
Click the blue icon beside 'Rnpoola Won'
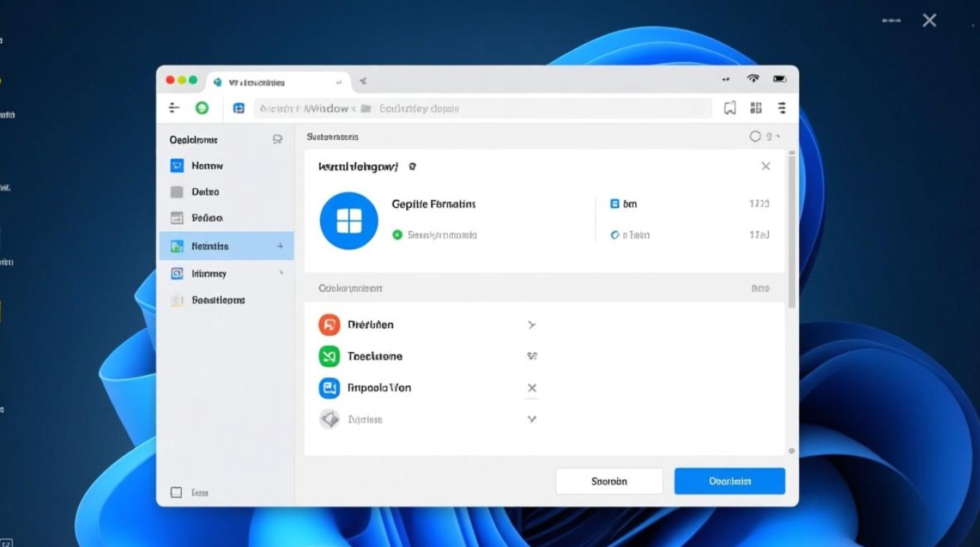tap(330, 388)
